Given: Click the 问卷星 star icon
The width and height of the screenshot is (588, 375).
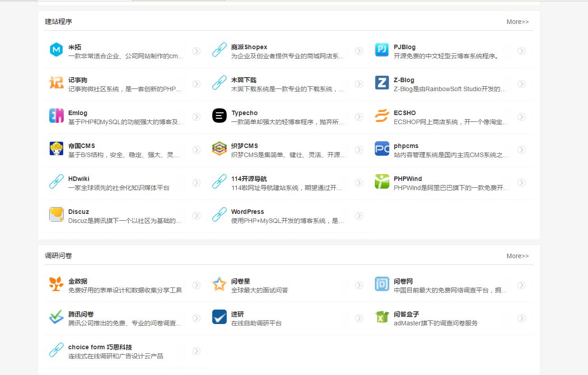Looking at the screenshot, I should coord(219,285).
